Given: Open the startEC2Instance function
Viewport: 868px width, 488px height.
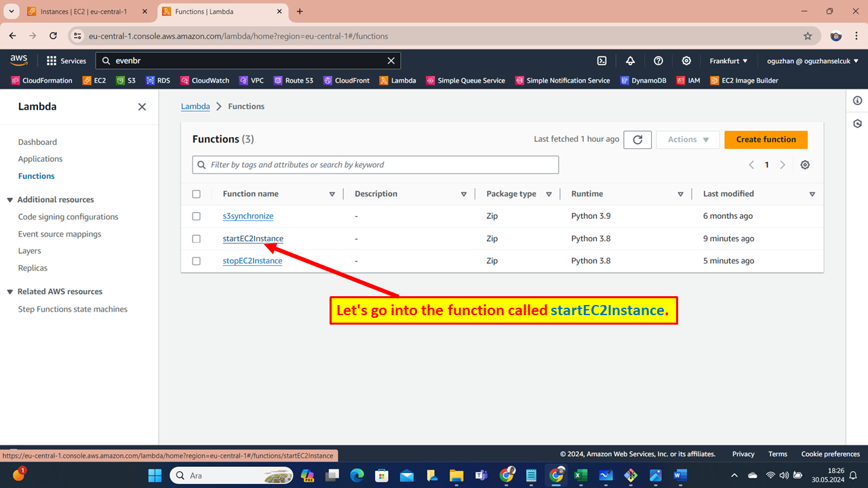Looking at the screenshot, I should click(252, 238).
